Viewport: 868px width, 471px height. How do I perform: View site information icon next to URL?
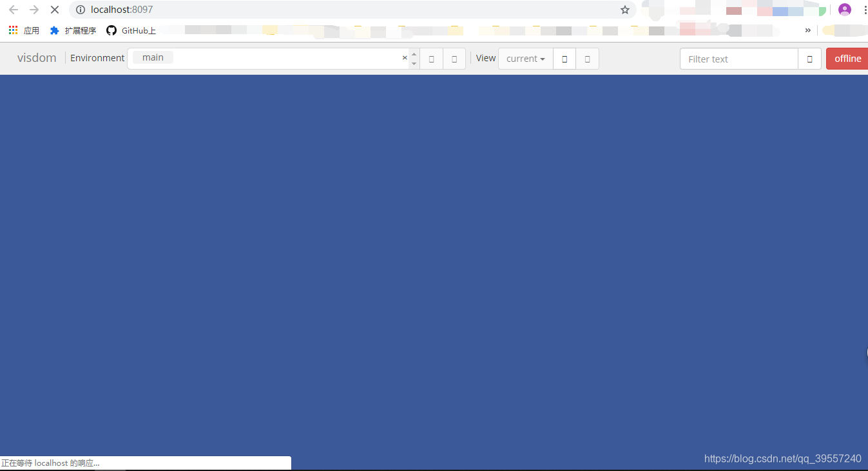81,10
